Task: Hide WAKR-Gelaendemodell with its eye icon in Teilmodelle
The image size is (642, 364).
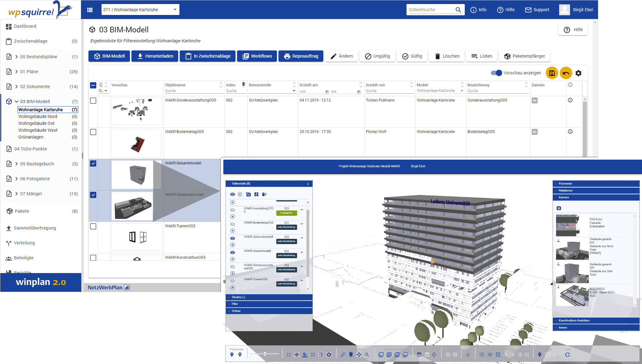Action: [232, 238]
